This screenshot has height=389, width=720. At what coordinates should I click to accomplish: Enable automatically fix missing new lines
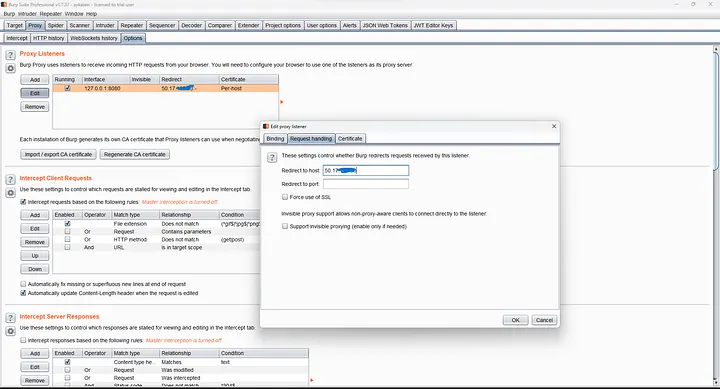pos(23,284)
